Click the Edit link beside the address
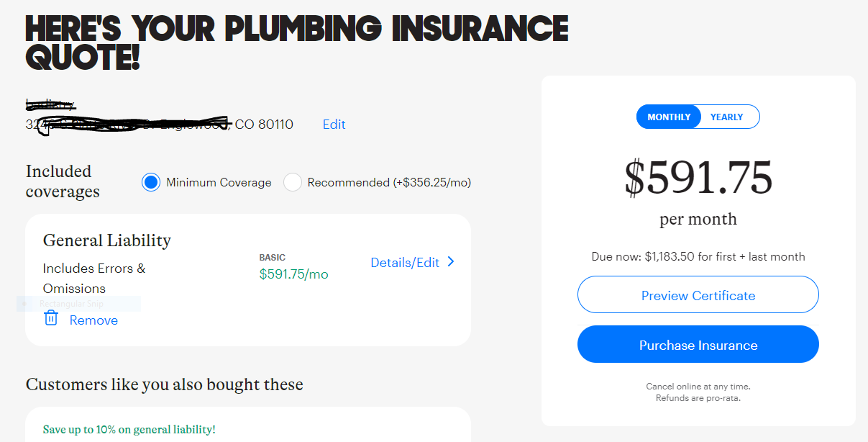The width and height of the screenshot is (868, 442). tap(334, 125)
